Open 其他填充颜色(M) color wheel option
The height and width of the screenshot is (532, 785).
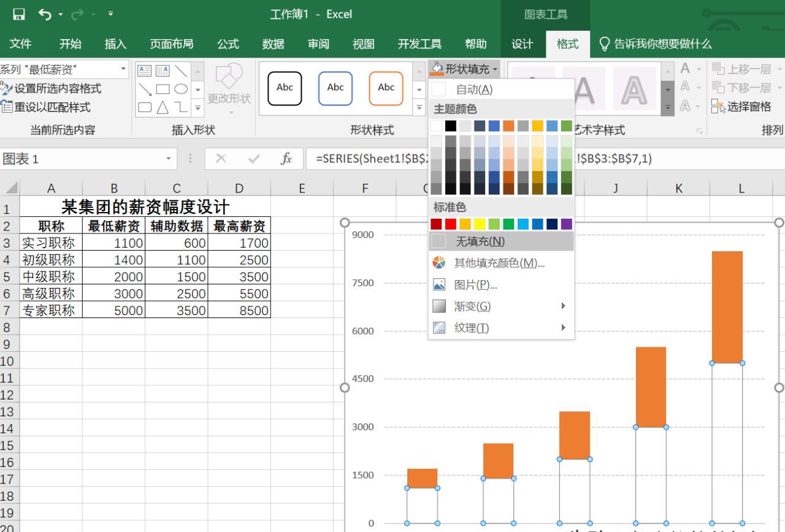pyautogui.click(x=501, y=263)
